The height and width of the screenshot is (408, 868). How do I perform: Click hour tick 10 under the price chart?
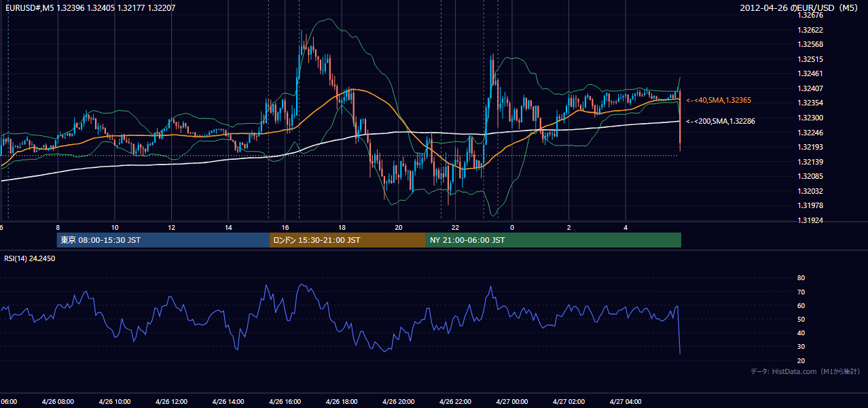[x=114, y=227]
